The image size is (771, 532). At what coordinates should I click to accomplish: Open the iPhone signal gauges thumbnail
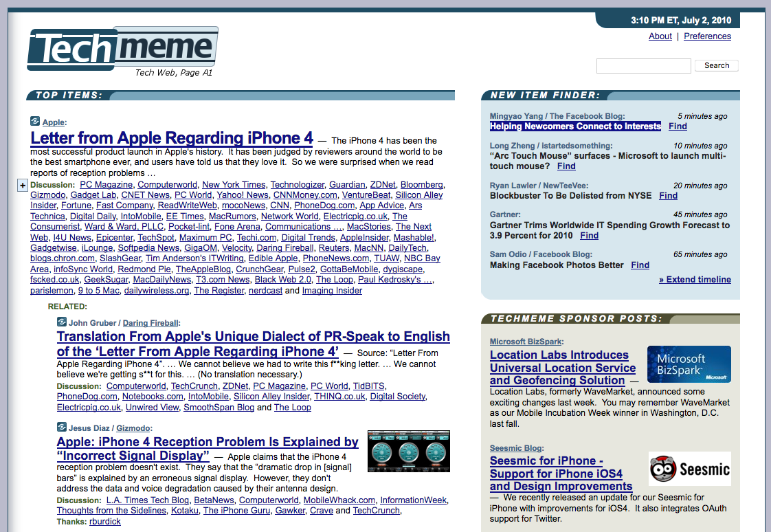click(409, 452)
